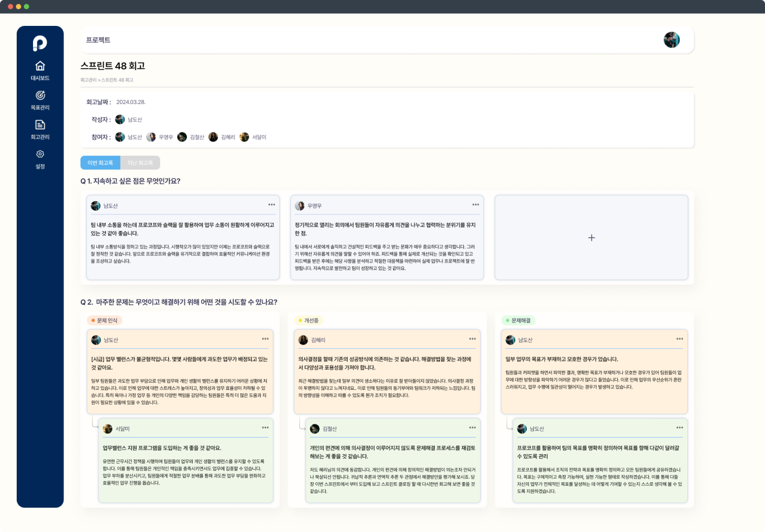The height and width of the screenshot is (532, 765).
Task: Open card about 의사결정을 할때 기존의 성공방식
Action: [387, 372]
